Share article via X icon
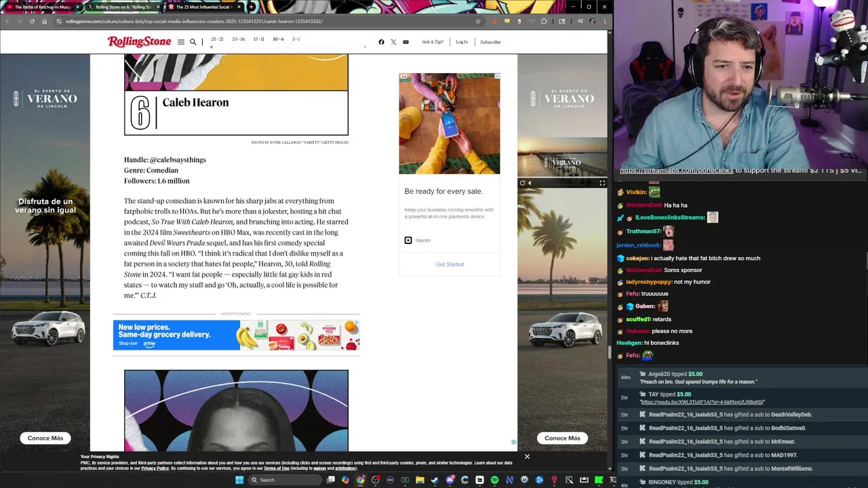 pos(393,42)
